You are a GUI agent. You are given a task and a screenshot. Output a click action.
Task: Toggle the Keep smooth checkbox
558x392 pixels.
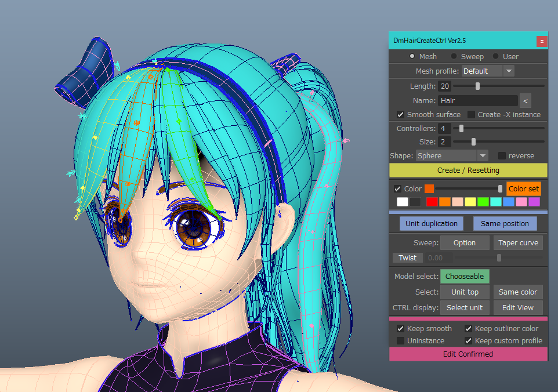(x=400, y=329)
